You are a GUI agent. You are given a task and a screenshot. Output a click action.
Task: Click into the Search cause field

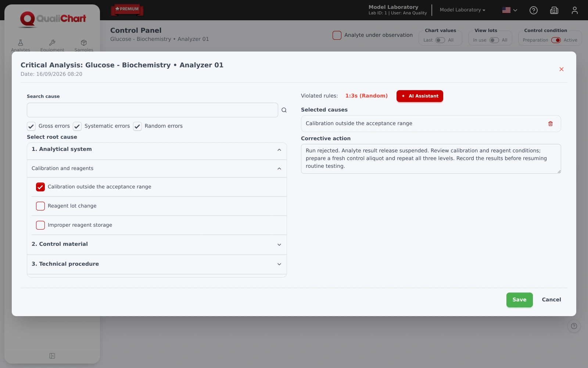coord(153,110)
